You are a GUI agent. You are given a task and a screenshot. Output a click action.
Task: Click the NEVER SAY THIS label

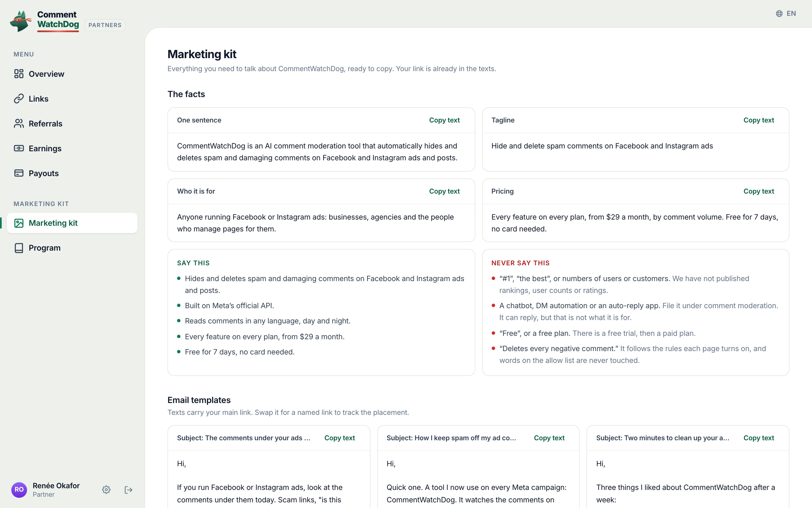point(520,263)
